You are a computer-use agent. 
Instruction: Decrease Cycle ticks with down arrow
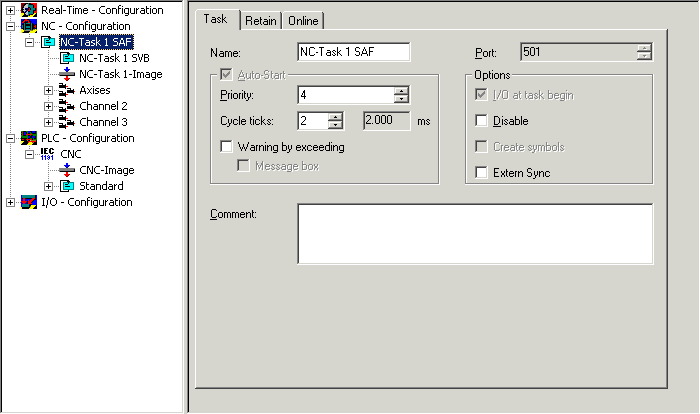point(335,125)
